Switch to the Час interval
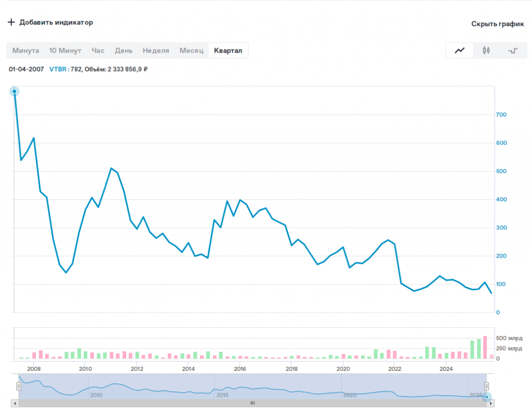The height and width of the screenshot is (413, 532). coord(98,50)
